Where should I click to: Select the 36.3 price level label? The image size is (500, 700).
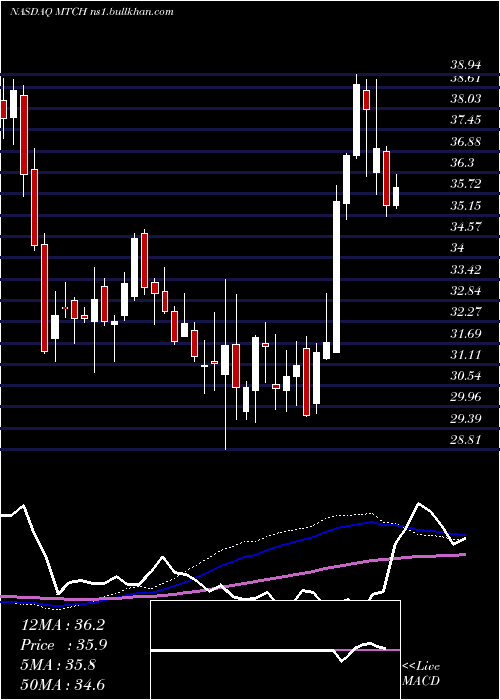pos(462,162)
